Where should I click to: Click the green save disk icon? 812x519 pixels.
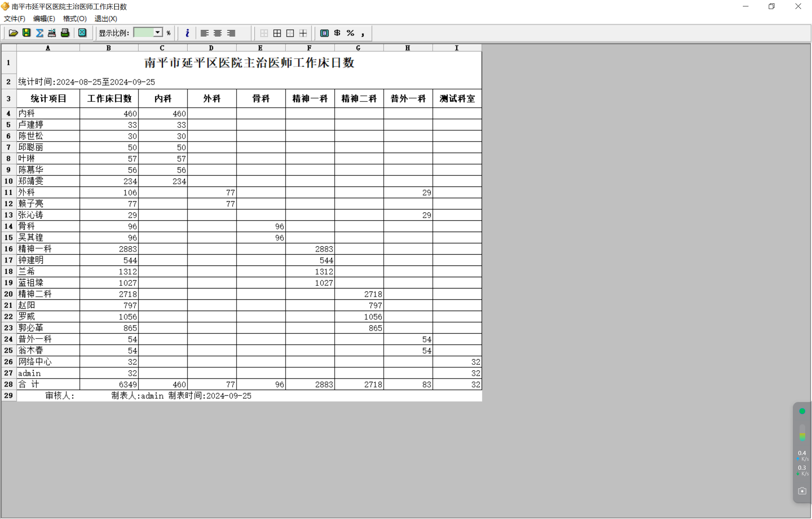(x=26, y=33)
